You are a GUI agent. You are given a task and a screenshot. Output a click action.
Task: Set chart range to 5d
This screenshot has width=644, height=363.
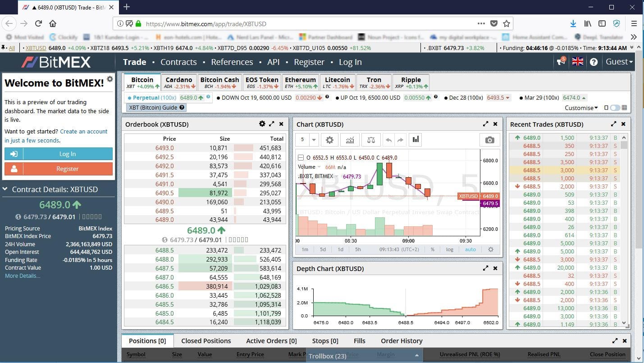point(323,249)
